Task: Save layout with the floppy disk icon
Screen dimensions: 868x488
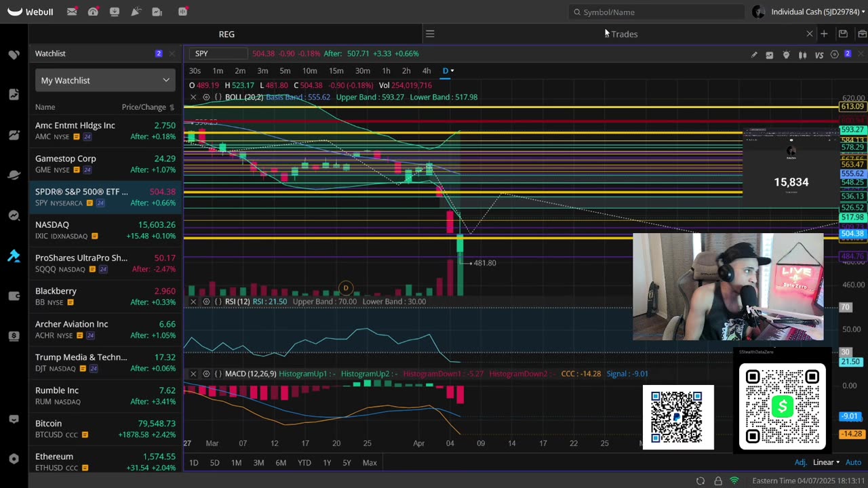Action: 843,34
